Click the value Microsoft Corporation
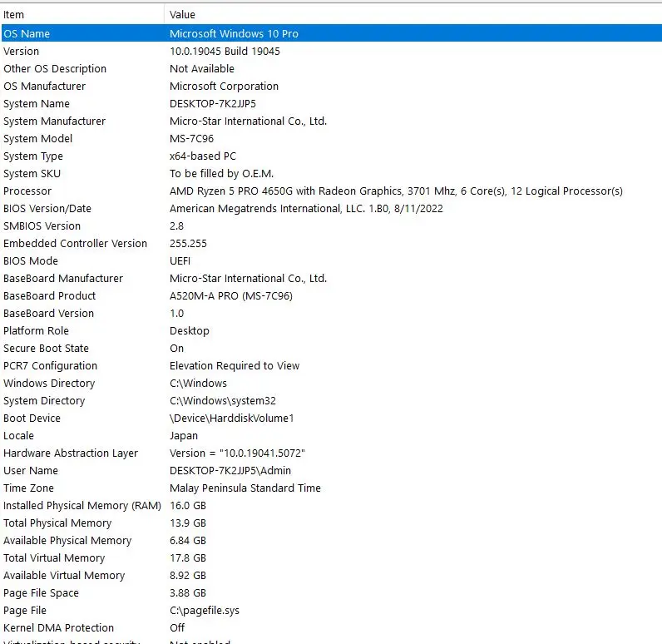This screenshot has height=644, width=662. pos(224,87)
